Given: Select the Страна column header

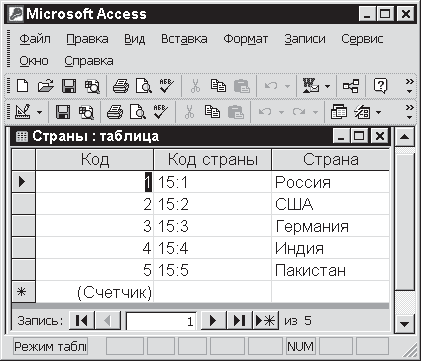Looking at the screenshot, I should 331,160.
